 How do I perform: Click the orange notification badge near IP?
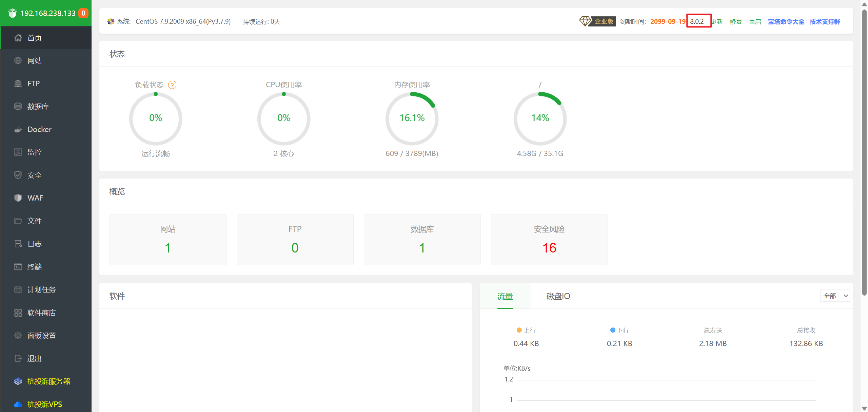[x=83, y=13]
